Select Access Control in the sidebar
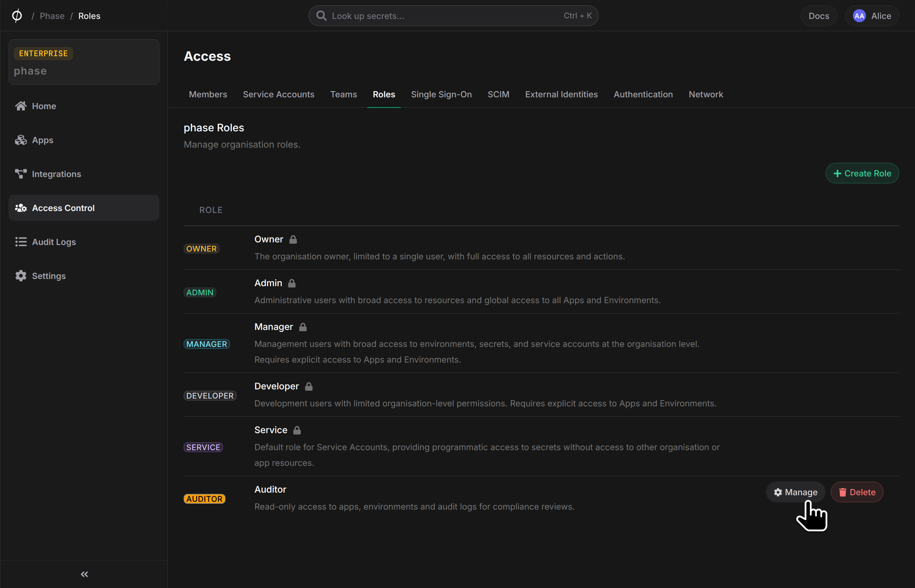 click(x=84, y=208)
